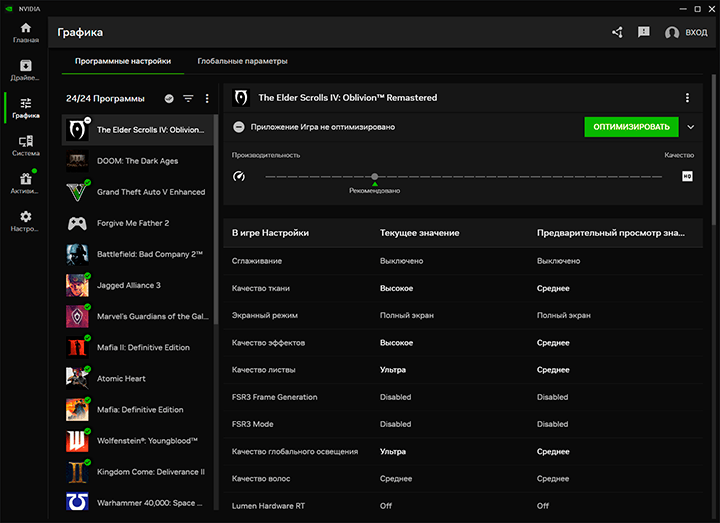
Task: Select The Elder Scrolls IV: Oblivion list entry
Action: (x=138, y=130)
